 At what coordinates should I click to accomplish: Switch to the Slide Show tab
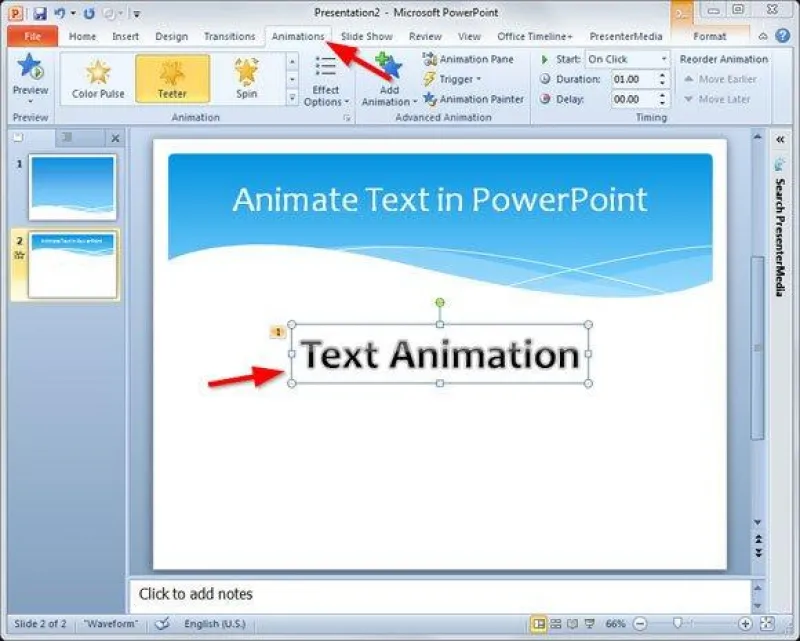pos(366,36)
